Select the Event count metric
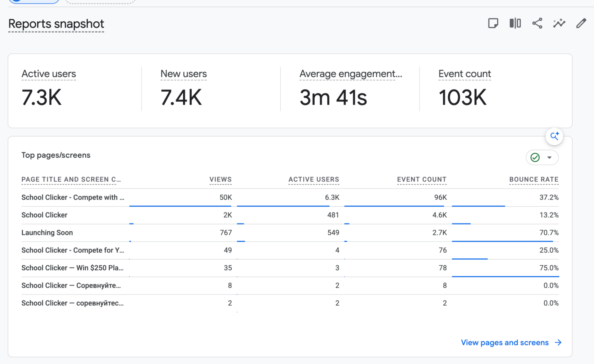Viewport: 594px width, 364px height. (x=465, y=74)
